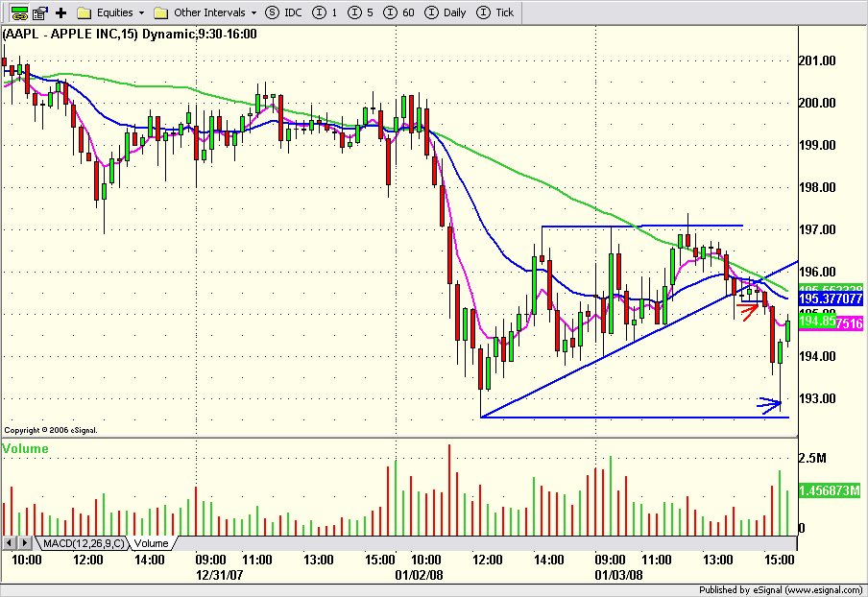Switch to the 60-minute interval
The image size is (868, 597).
click(398, 12)
